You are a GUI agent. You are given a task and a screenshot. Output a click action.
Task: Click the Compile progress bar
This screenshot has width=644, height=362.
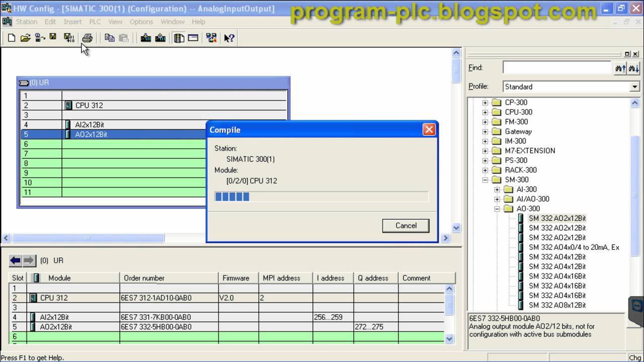point(321,197)
